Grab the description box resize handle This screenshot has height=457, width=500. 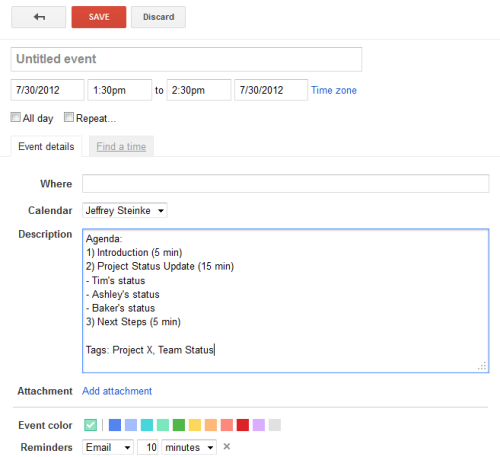point(482,366)
